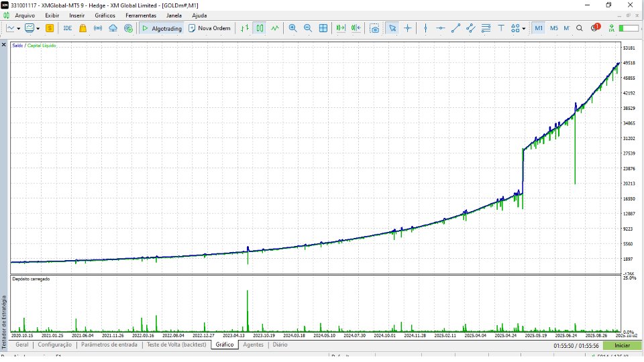Image resolution: width=644 pixels, height=362 pixels.
Task: Open the Parâmetros de entrada tab
Action: 109,345
